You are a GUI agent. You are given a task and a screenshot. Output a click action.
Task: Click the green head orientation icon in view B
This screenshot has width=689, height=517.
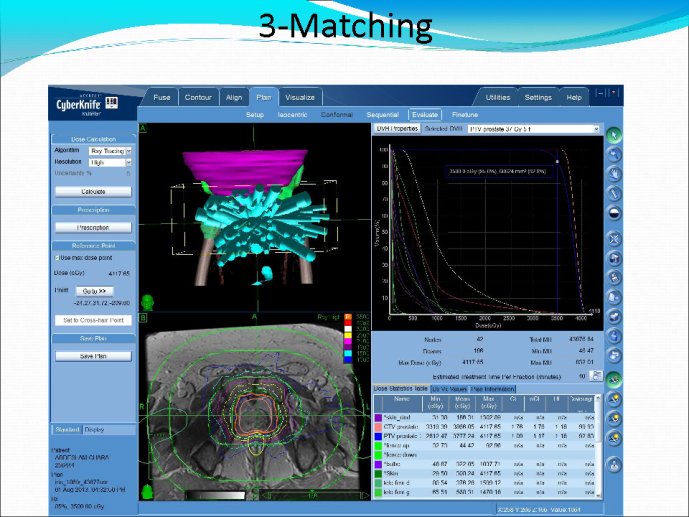click(147, 492)
